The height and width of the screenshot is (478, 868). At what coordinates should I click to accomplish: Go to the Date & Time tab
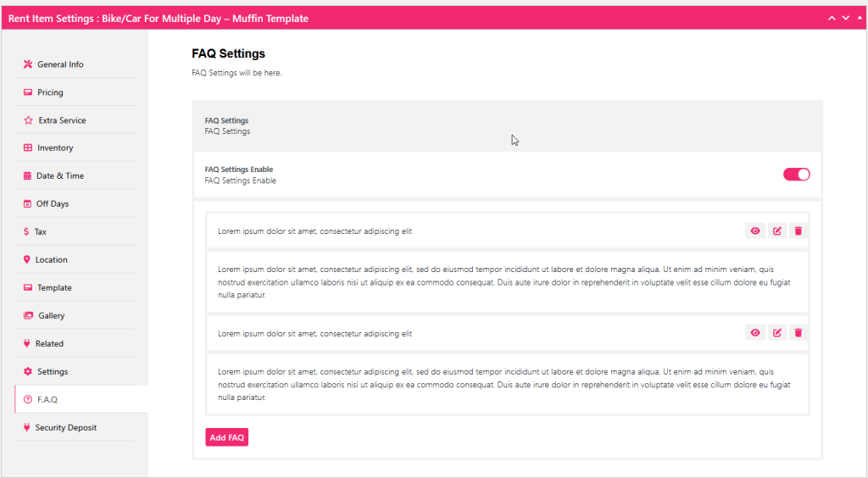tap(59, 175)
